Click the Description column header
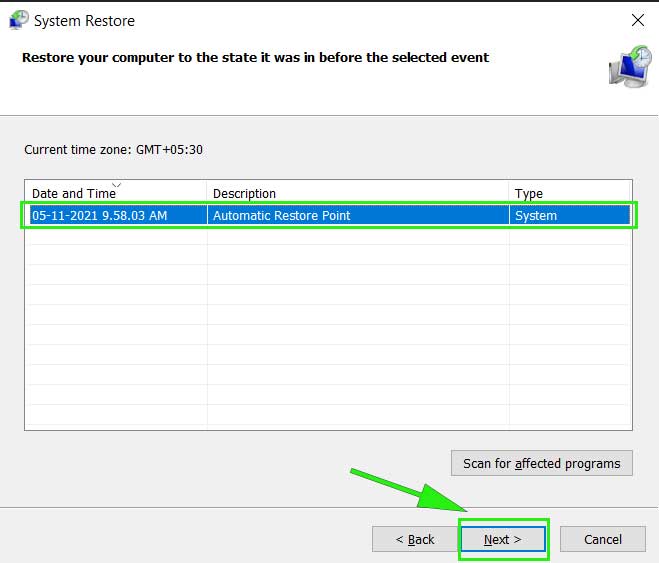This screenshot has width=659, height=563. tap(358, 193)
